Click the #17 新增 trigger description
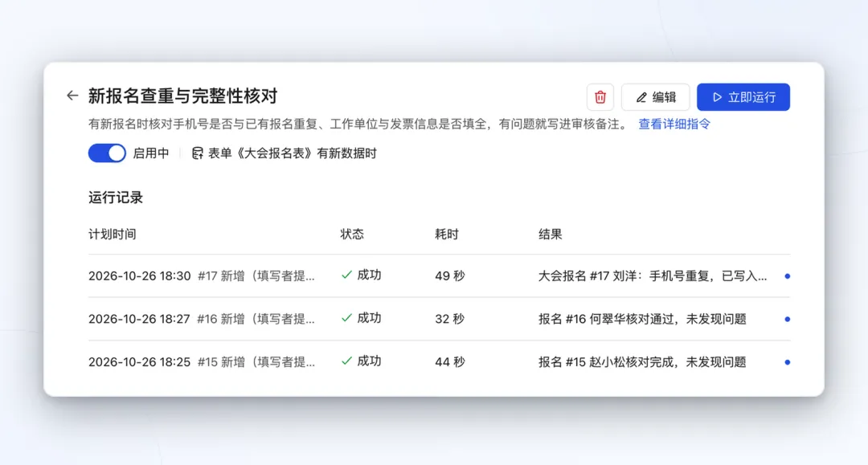 [256, 276]
